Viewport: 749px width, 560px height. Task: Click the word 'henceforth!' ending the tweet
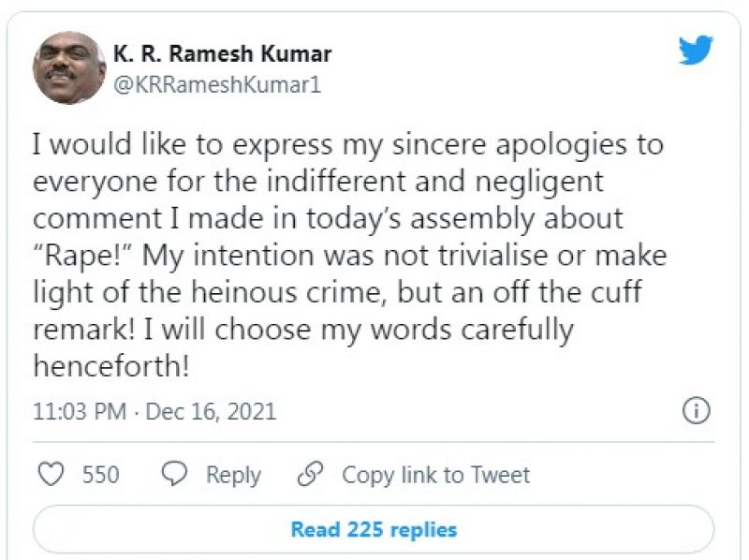tap(111, 366)
